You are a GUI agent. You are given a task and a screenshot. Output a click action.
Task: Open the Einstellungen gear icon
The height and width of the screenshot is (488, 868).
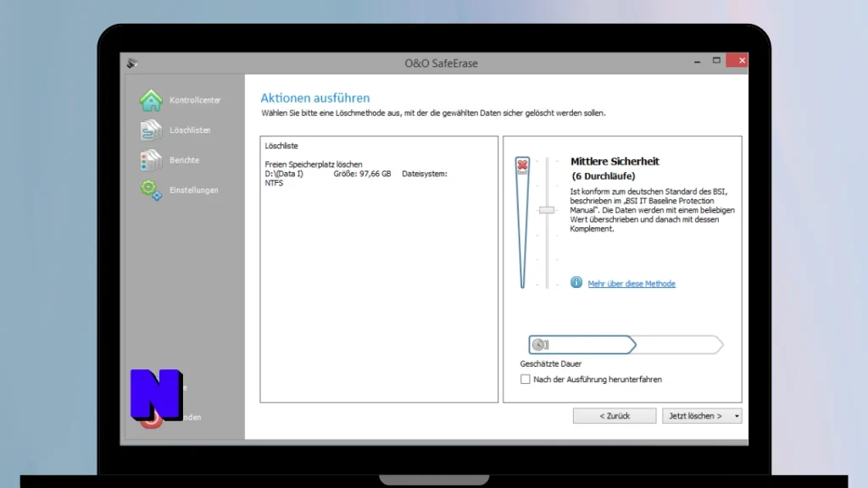click(151, 190)
